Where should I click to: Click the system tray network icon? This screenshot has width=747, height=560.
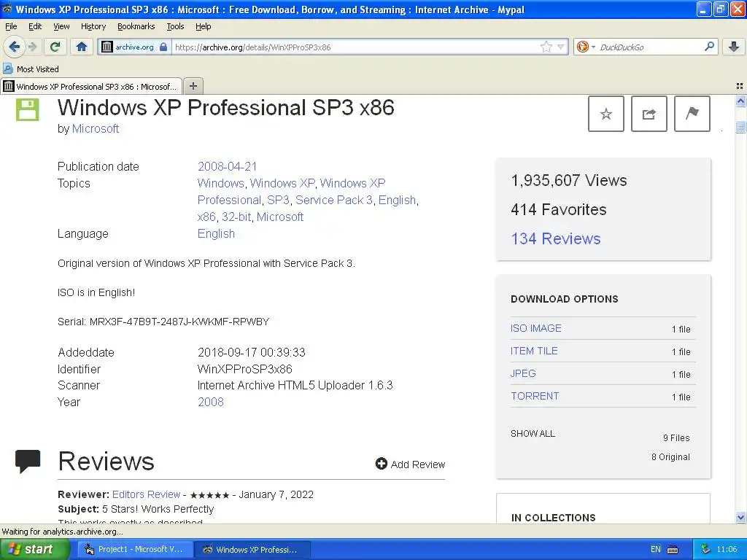tap(705, 549)
